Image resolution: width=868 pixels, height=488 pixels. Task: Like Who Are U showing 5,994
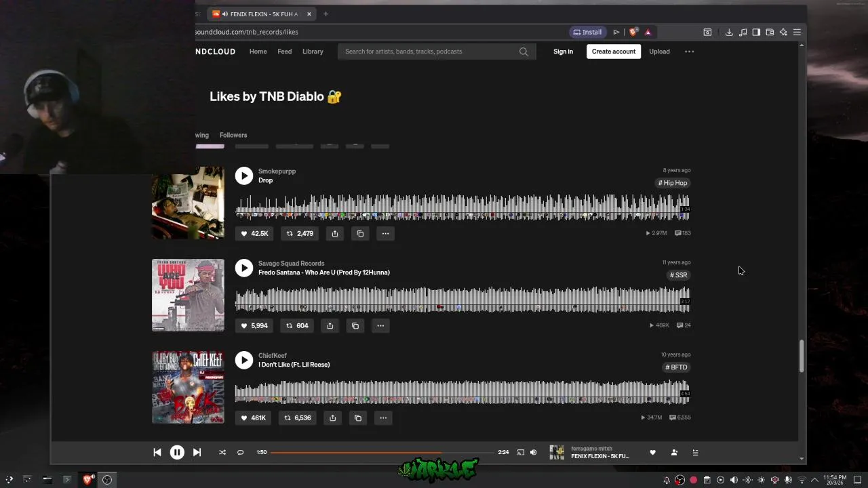click(x=254, y=325)
